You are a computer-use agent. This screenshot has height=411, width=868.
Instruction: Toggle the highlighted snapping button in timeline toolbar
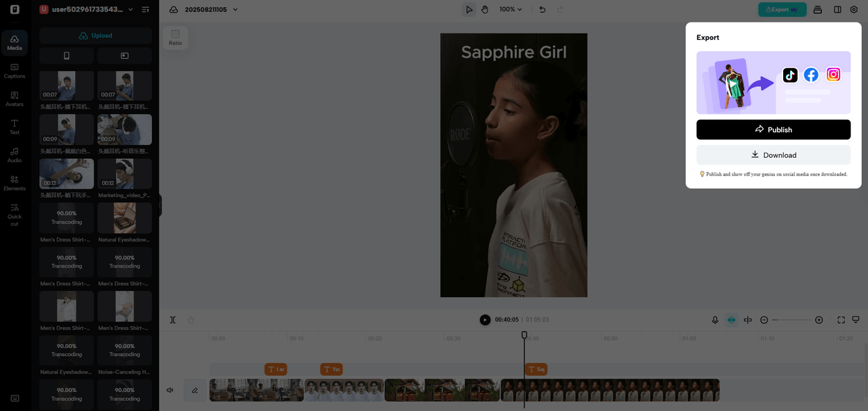(731, 320)
